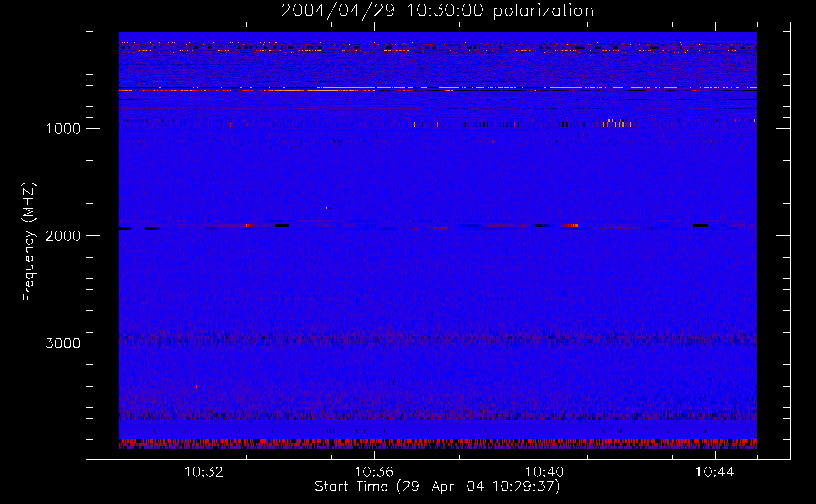
Task: Click the plot title '2004/04/29 10:30:00 polarization'
Action: [x=437, y=11]
